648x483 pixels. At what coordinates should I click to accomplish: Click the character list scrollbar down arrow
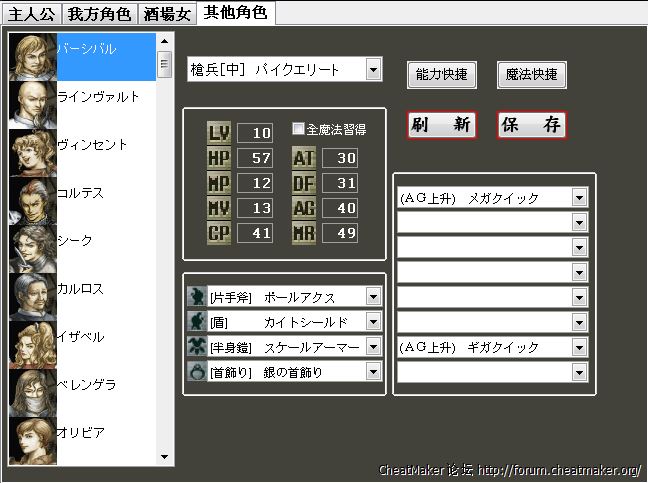(165, 456)
